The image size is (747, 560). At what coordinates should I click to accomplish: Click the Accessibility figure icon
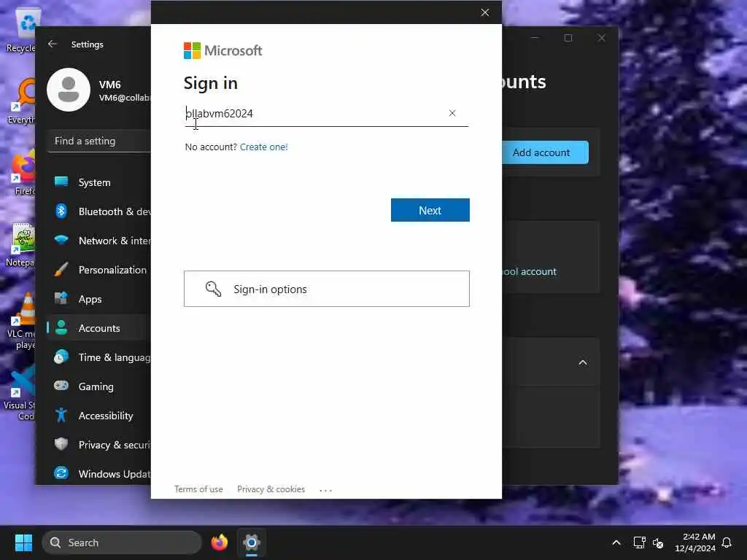pos(61,415)
